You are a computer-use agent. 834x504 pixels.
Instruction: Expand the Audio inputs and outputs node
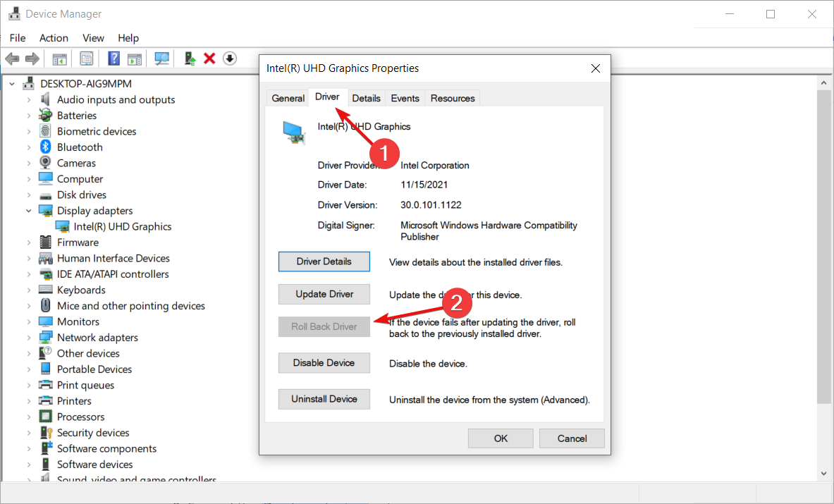point(29,99)
